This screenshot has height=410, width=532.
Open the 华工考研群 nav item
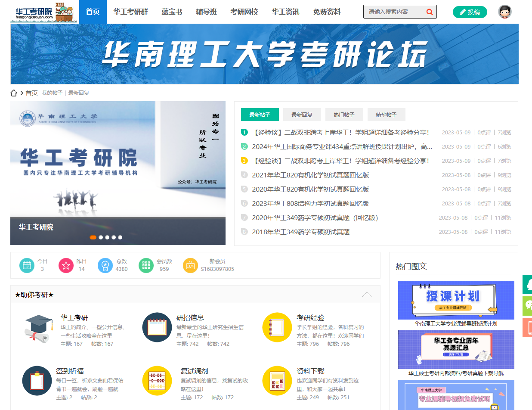pos(131,12)
